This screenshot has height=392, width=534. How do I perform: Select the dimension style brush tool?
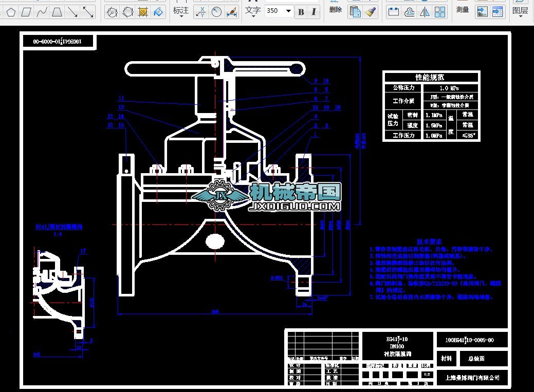pyautogui.click(x=232, y=12)
